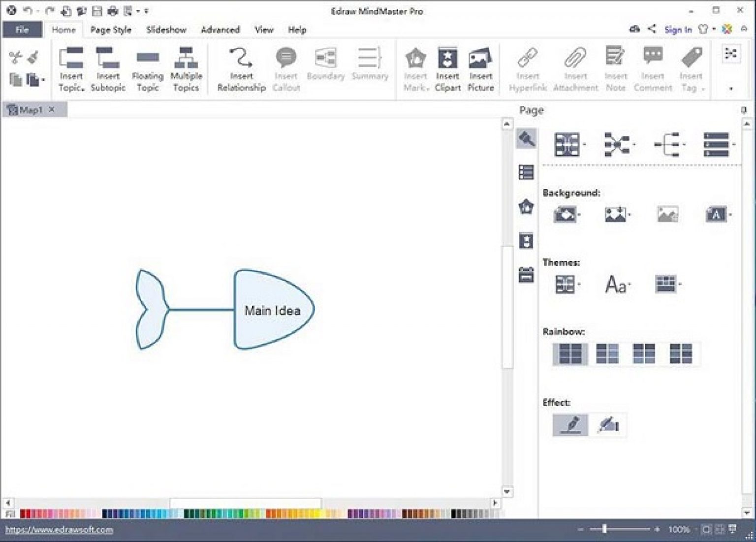Click the Save floppy disk icon
756x542 pixels.
coord(97,10)
